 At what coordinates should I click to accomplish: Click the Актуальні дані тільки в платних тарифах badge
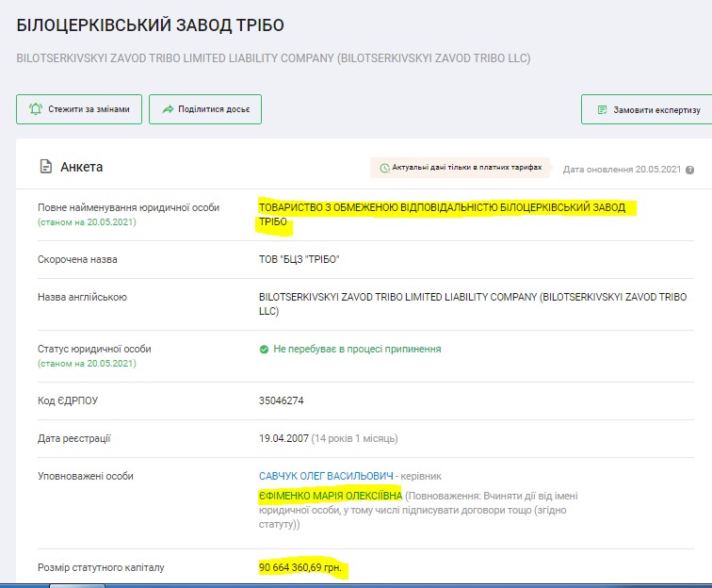pos(461,168)
